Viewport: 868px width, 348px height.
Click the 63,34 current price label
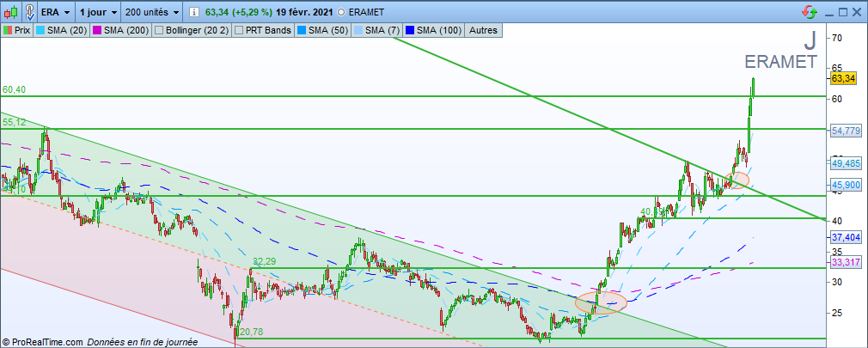[842, 79]
